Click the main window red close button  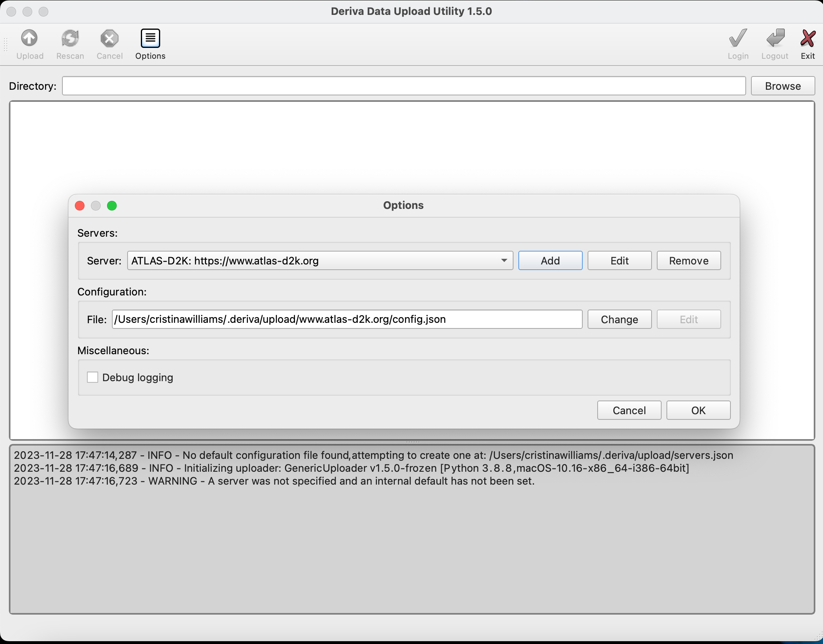pyautogui.click(x=11, y=11)
